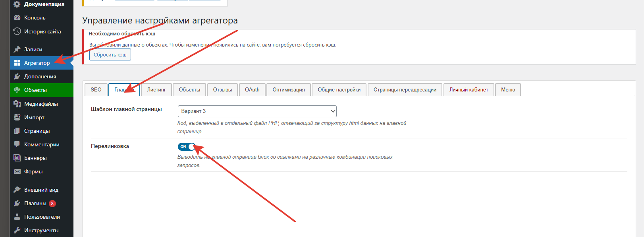Screen dimensions: 644x237
Task: Toggle the Перелинковка ON switch off
Action: click(187, 147)
